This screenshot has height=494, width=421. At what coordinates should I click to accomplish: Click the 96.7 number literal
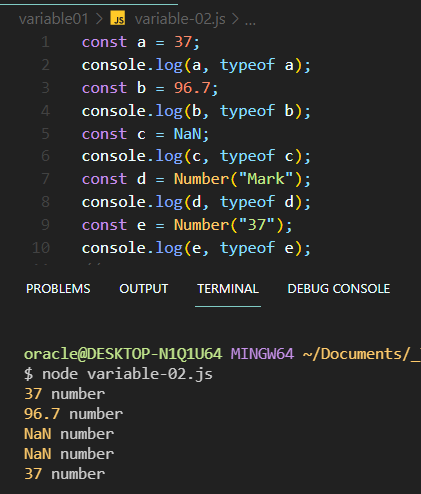pyautogui.click(x=192, y=88)
